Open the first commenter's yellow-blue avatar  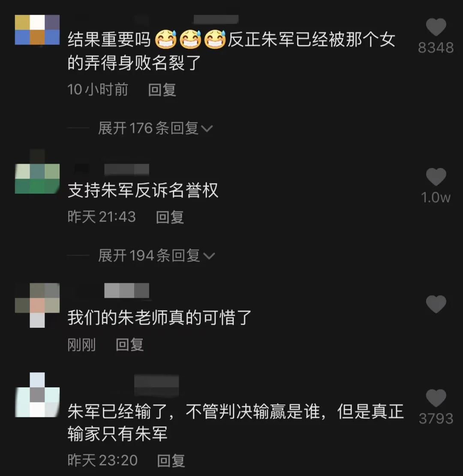[37, 30]
